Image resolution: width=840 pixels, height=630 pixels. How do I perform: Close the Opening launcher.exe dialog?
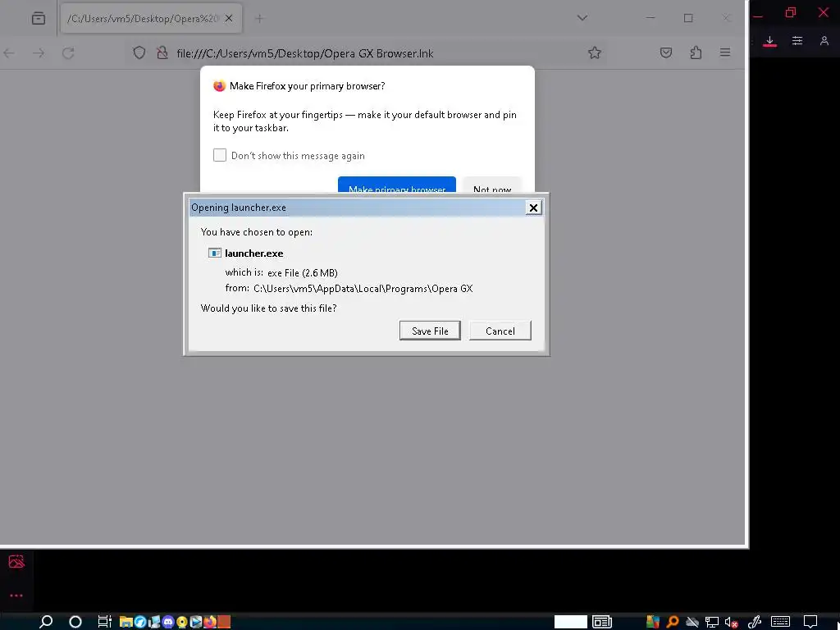(533, 208)
